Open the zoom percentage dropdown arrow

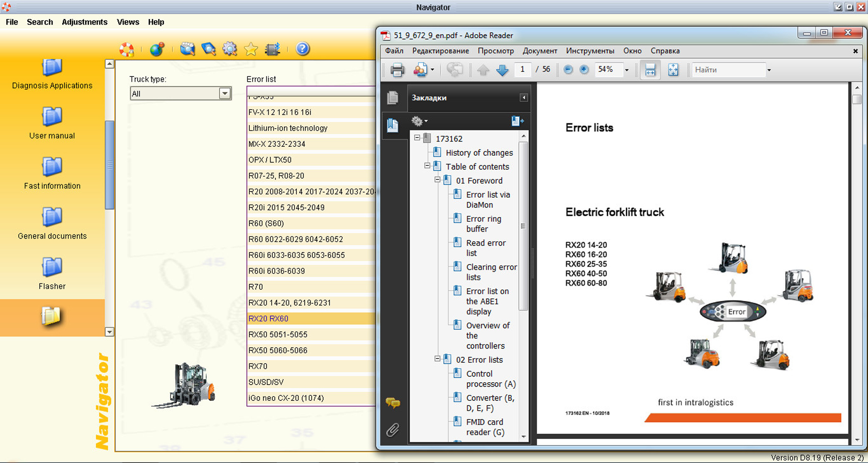click(627, 70)
